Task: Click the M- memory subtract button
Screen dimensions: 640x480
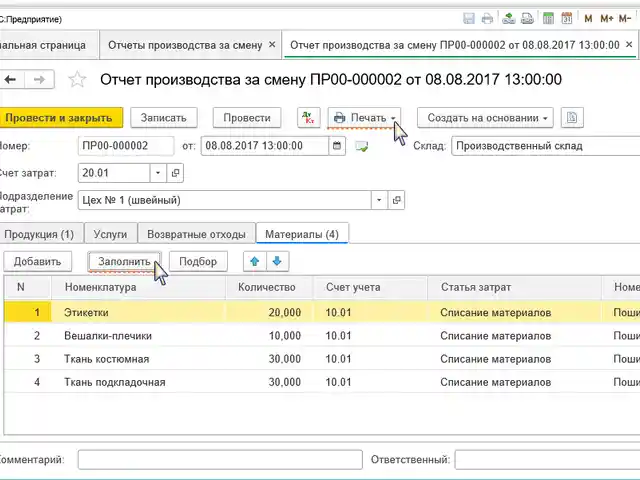Action: [x=625, y=19]
